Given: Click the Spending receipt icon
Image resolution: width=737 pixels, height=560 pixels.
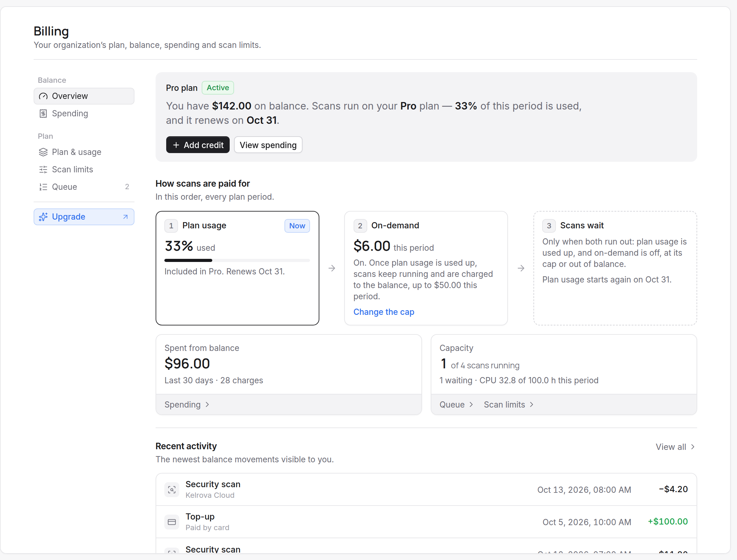Looking at the screenshot, I should (43, 114).
